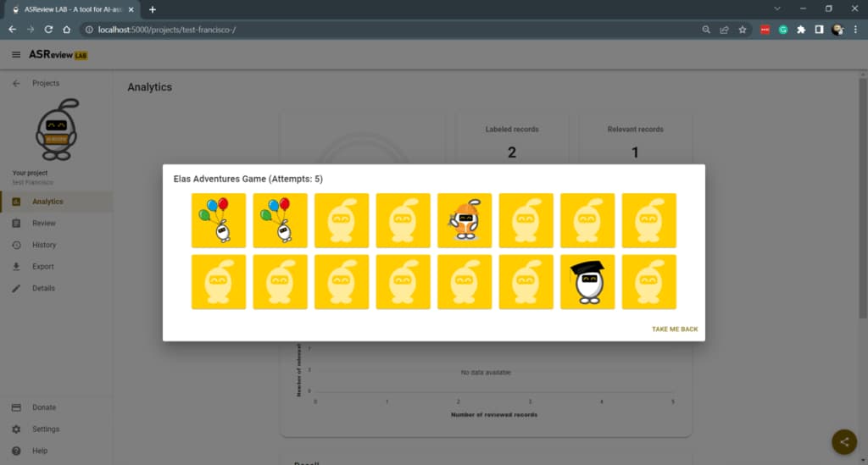Go to the Review page icon
This screenshot has width=868, height=465.
coord(16,224)
